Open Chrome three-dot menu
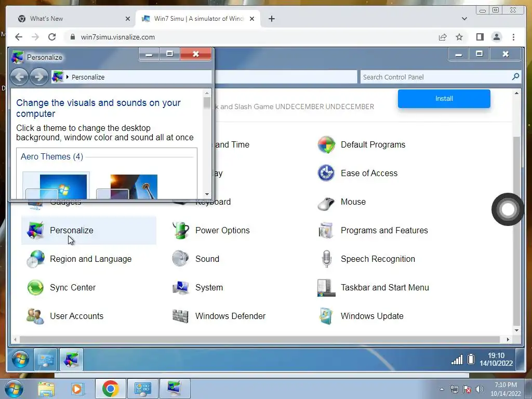Viewport: 532px width, 399px height. point(513,37)
